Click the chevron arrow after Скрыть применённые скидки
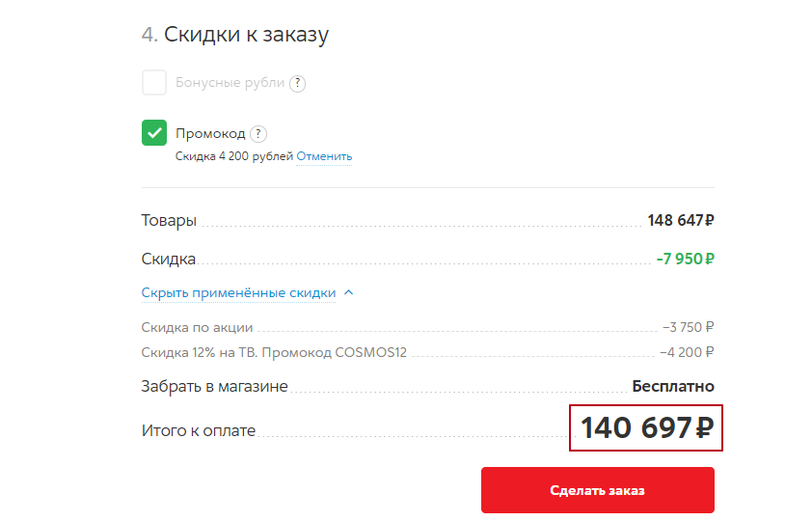Image resolution: width=812 pixels, height=521 pixels. coord(349,292)
